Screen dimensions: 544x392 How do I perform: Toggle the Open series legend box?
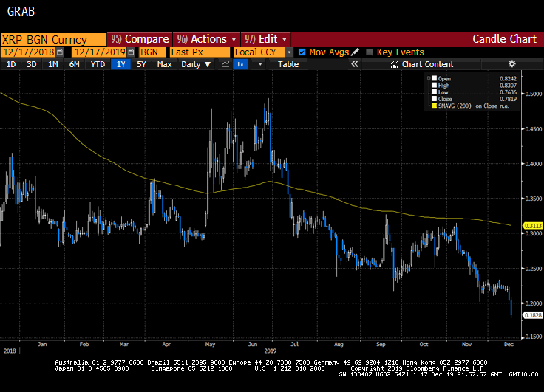pos(434,78)
